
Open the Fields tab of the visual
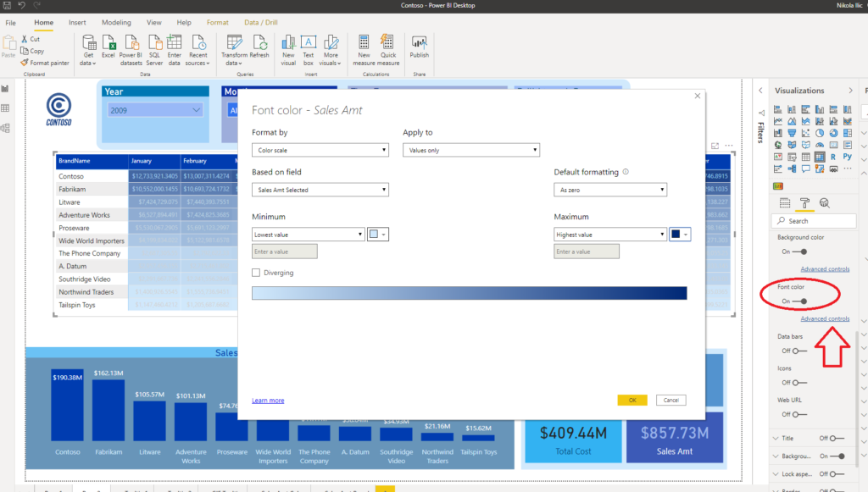point(785,203)
